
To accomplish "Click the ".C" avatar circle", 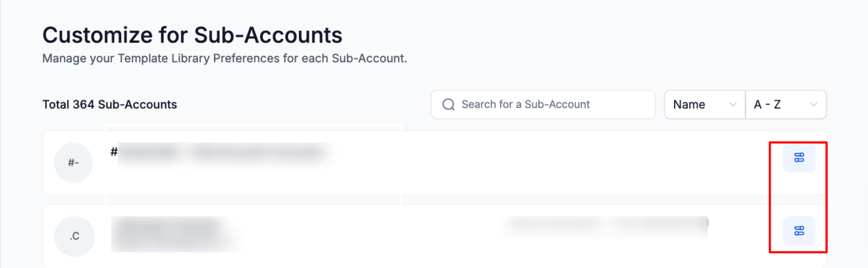I will tap(73, 236).
